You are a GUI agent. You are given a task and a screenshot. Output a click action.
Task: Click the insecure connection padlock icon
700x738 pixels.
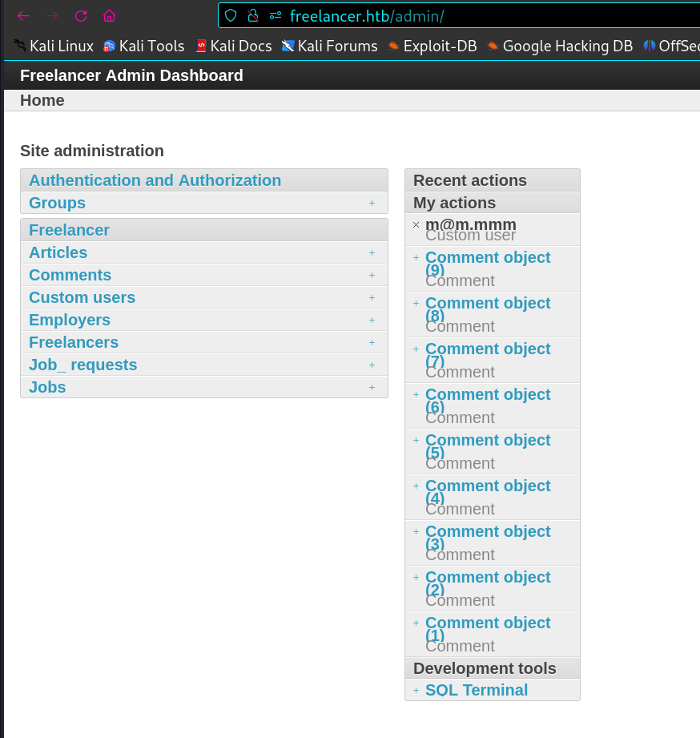tap(253, 15)
